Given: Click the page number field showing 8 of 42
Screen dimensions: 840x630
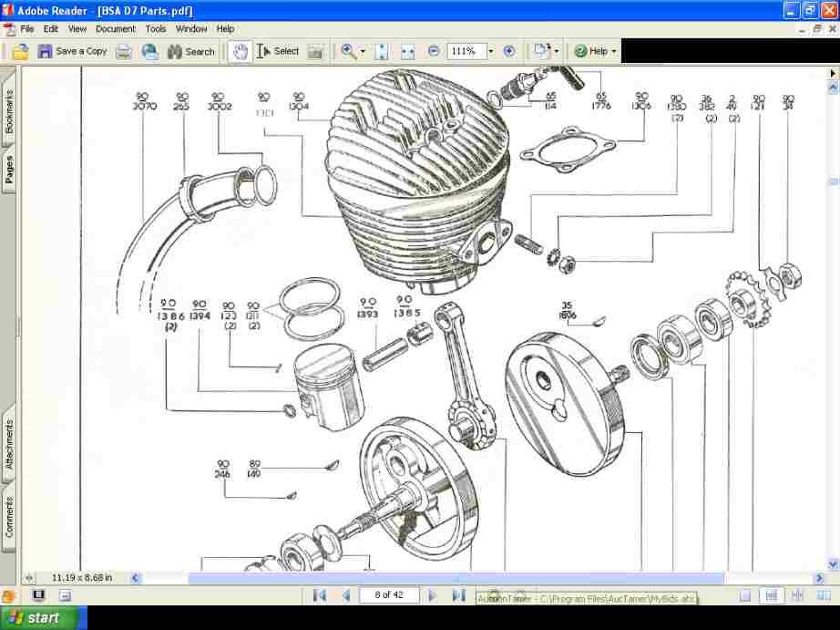Looking at the screenshot, I should click(x=389, y=594).
